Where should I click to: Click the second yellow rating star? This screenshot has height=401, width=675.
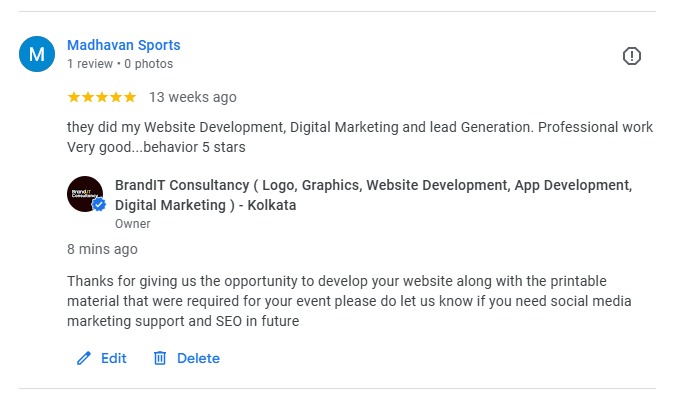pyautogui.click(x=88, y=97)
